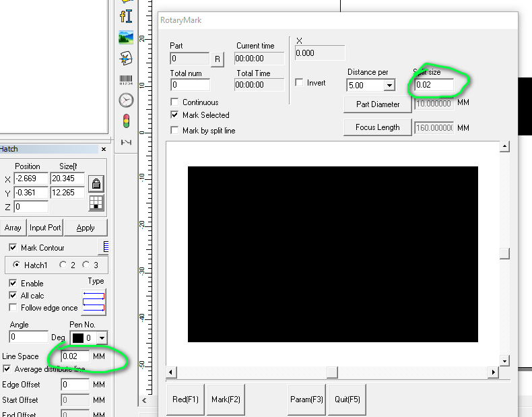Enable the Continuous checkbox
532x417 pixels.
click(176, 102)
